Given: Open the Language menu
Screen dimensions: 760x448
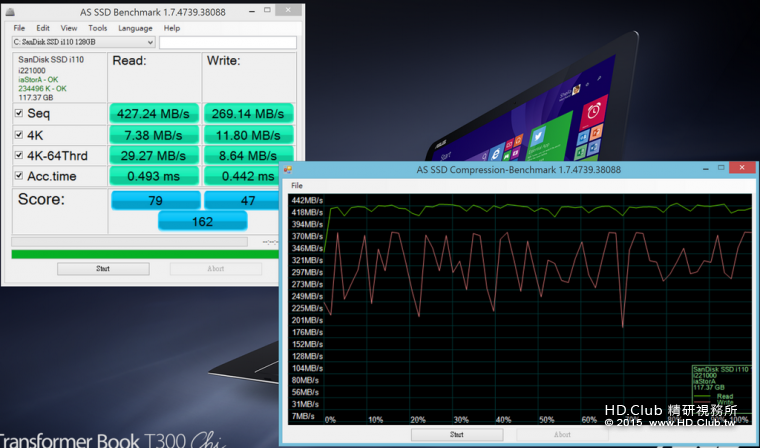Looking at the screenshot, I should [x=135, y=28].
